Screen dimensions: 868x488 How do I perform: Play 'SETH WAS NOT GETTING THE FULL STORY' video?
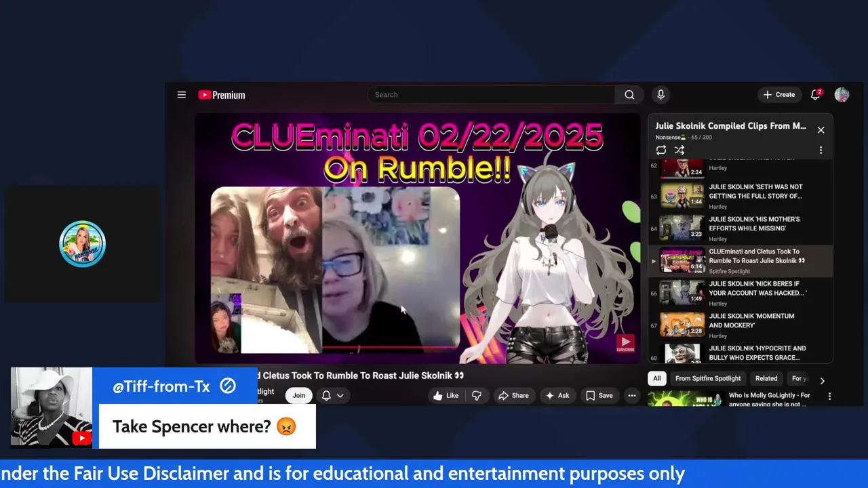pyautogui.click(x=755, y=191)
